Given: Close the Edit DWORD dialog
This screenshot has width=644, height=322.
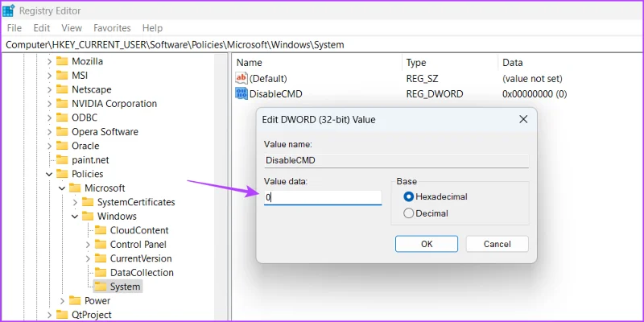Looking at the screenshot, I should click(523, 119).
